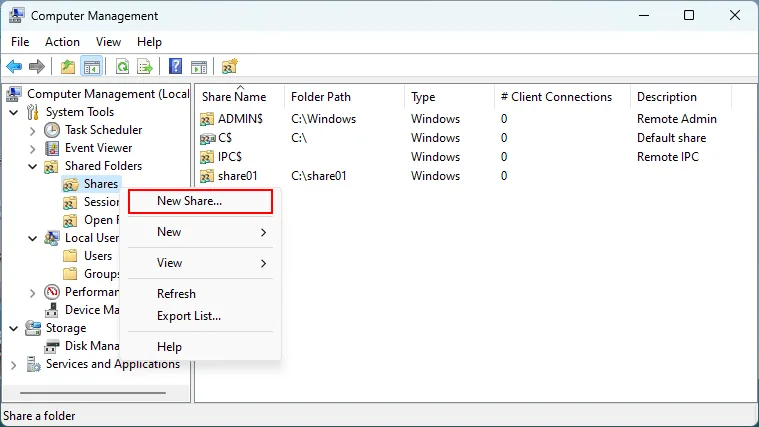Click the Back arrow toolbar icon

(x=15, y=66)
